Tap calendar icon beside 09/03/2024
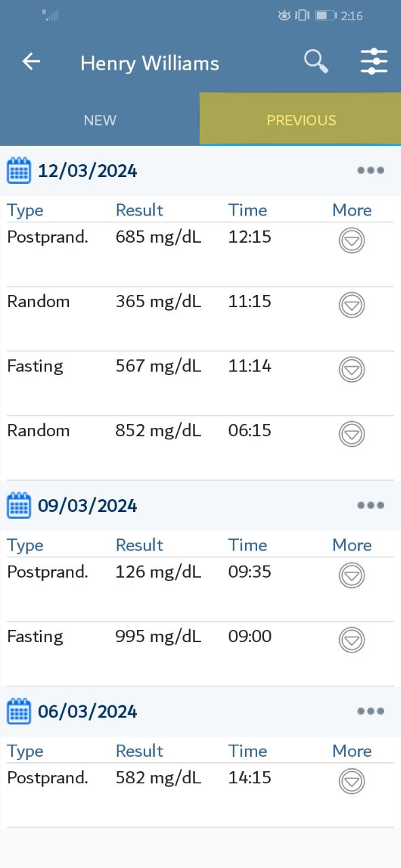Viewport: 401px width, 868px height. click(19, 505)
